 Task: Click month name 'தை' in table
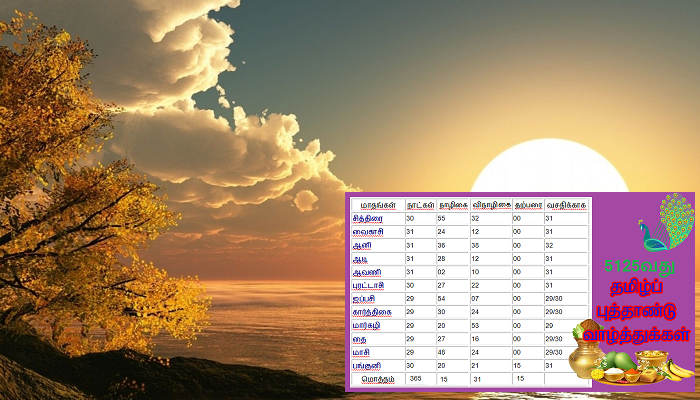point(357,339)
